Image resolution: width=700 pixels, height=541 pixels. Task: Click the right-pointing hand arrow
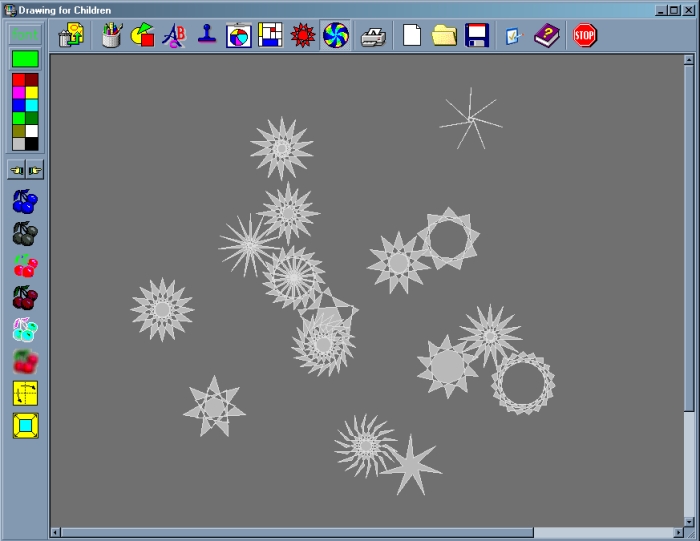(34, 170)
